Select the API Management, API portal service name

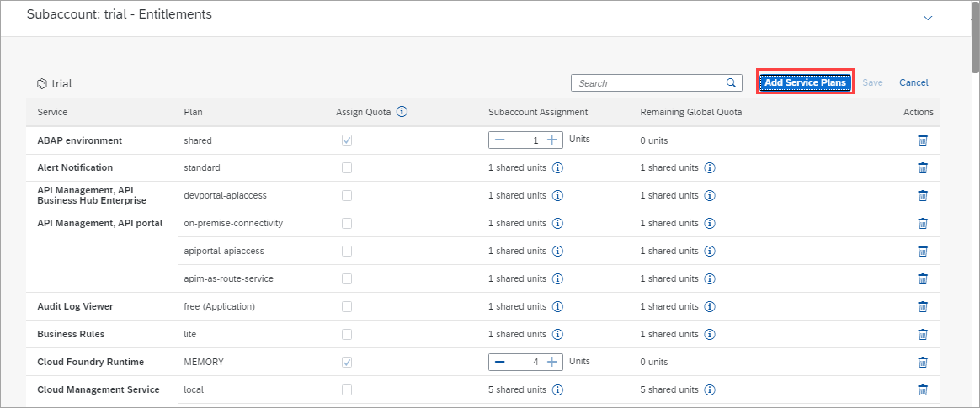point(100,223)
